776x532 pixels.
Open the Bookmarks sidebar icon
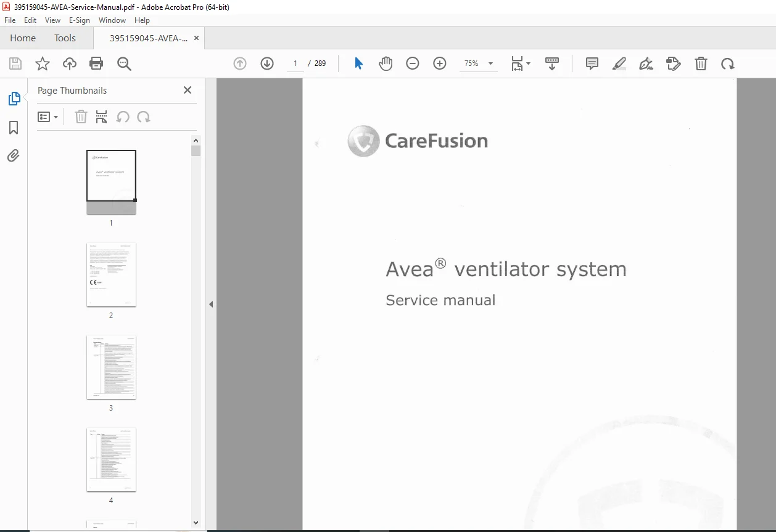pos(14,128)
